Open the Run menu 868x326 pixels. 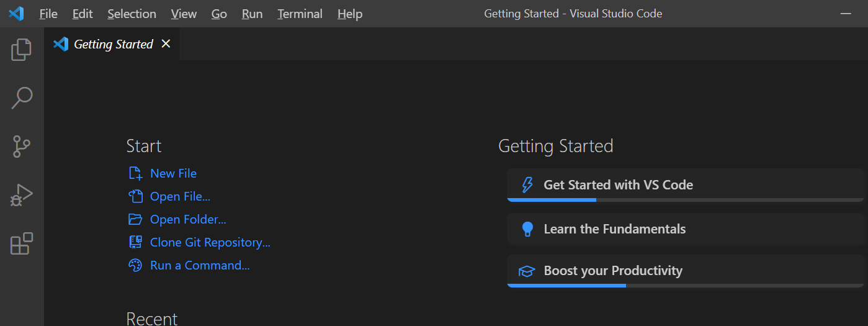tap(252, 14)
